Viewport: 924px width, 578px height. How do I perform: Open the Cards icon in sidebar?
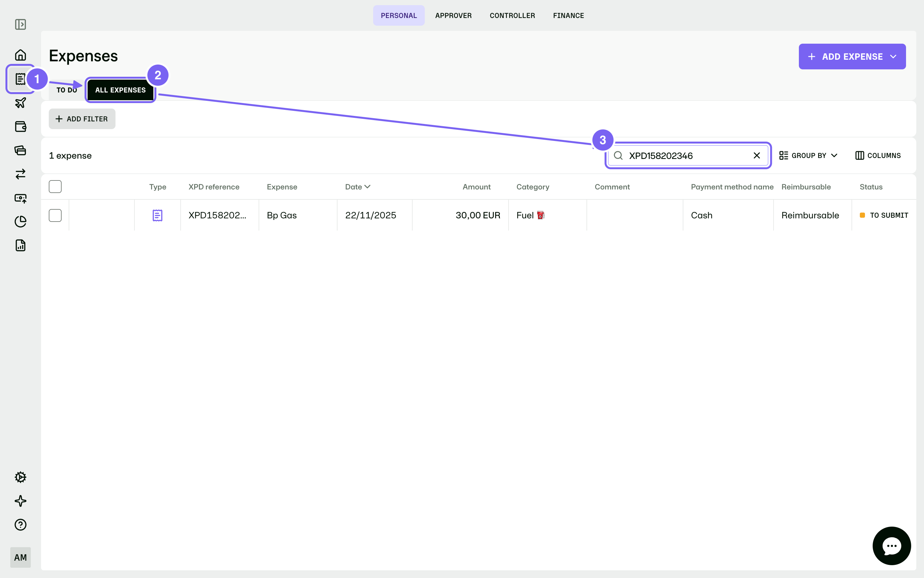click(x=20, y=150)
